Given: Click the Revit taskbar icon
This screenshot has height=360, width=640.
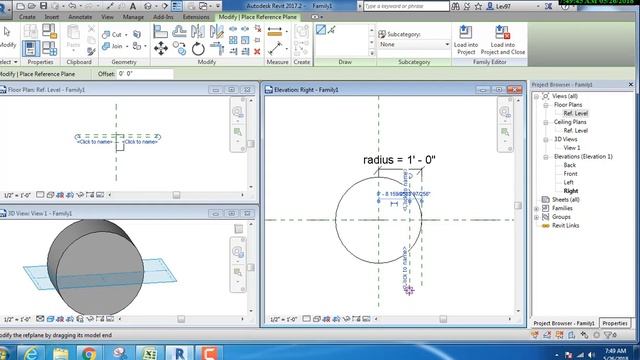Looking at the screenshot, I should click(x=178, y=353).
